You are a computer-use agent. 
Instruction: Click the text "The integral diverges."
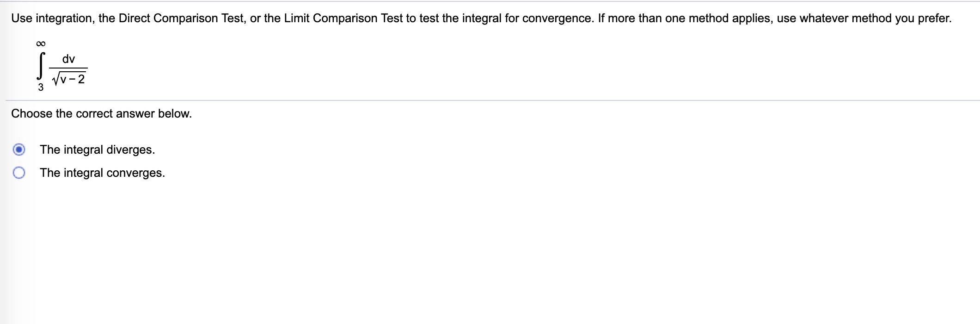coord(97,150)
